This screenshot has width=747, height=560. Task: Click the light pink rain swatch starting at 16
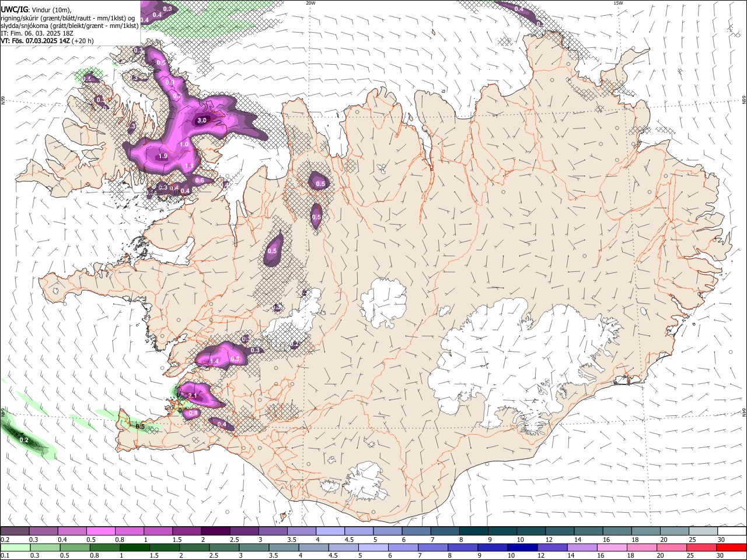(x=612, y=547)
